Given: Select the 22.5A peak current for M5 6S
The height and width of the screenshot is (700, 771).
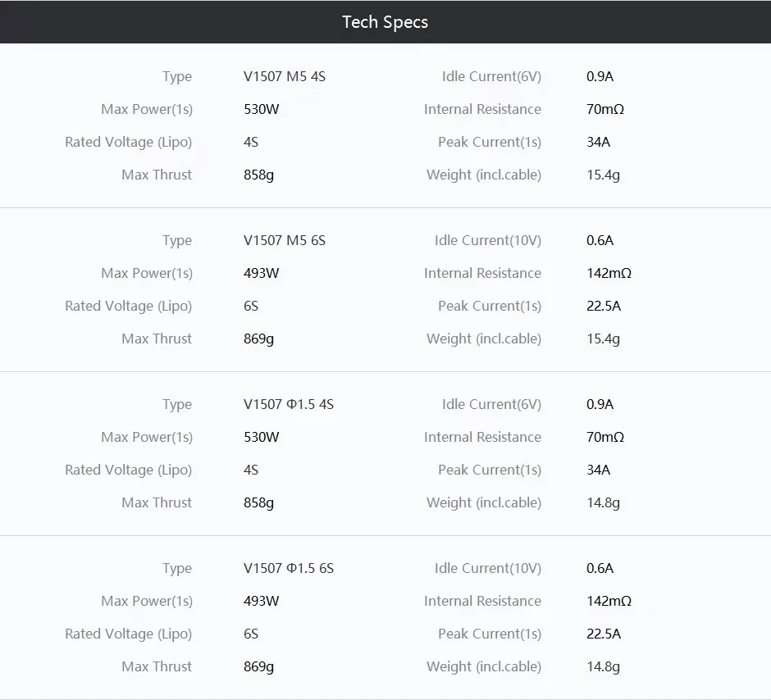Looking at the screenshot, I should point(604,306).
